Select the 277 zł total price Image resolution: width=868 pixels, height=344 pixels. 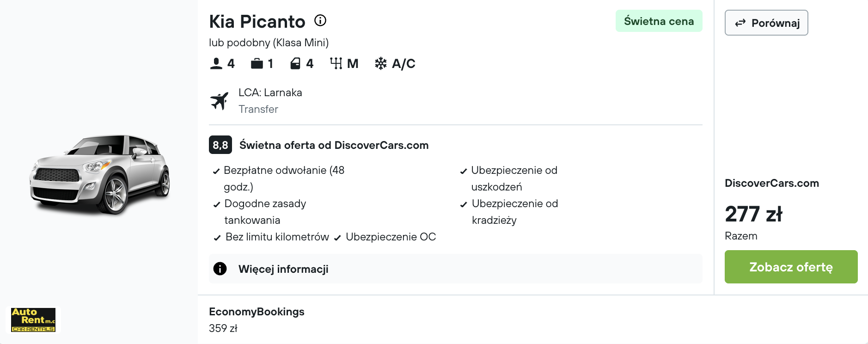[x=753, y=214]
